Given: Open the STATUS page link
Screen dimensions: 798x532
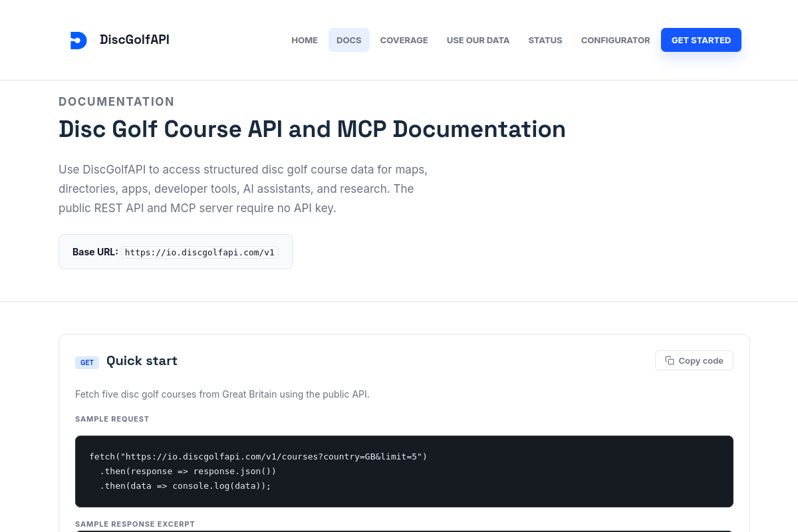Looking at the screenshot, I should click(545, 40).
